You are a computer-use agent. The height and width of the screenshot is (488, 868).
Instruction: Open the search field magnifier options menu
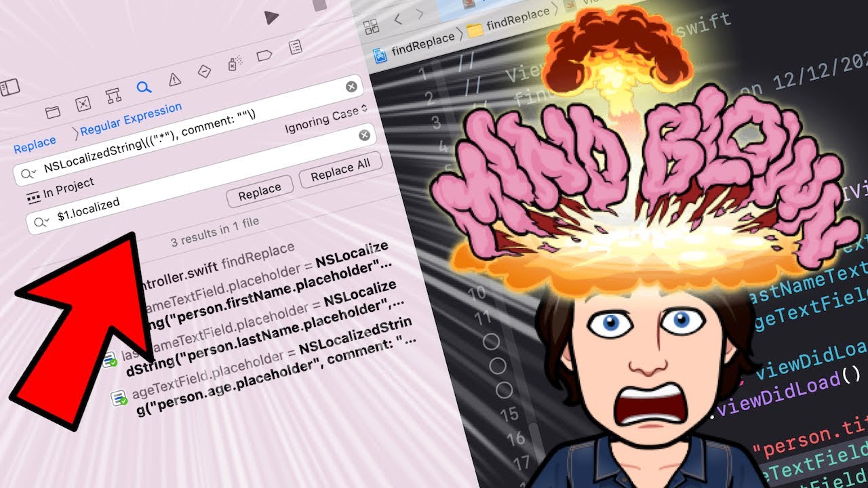pyautogui.click(x=29, y=174)
